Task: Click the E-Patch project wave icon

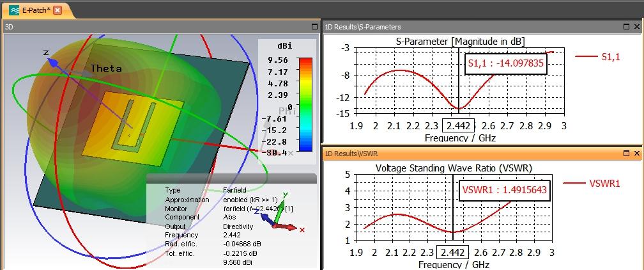Action: pos(14,10)
